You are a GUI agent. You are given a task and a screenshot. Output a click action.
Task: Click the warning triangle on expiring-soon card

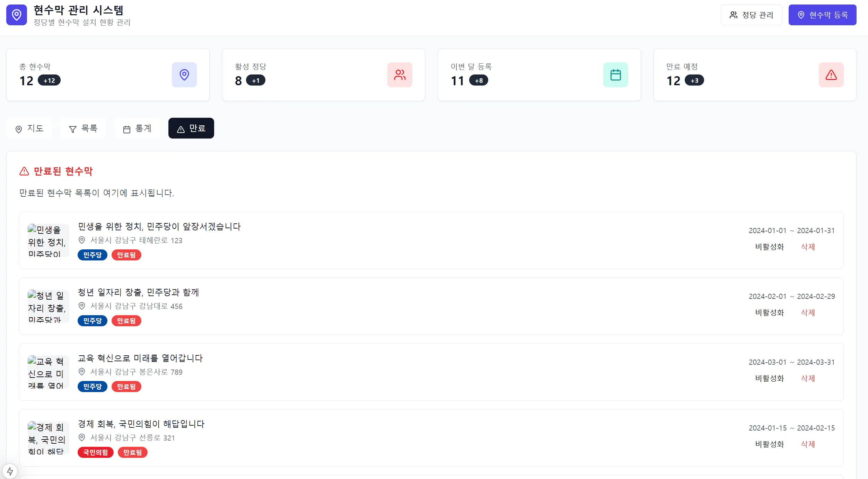tap(831, 75)
